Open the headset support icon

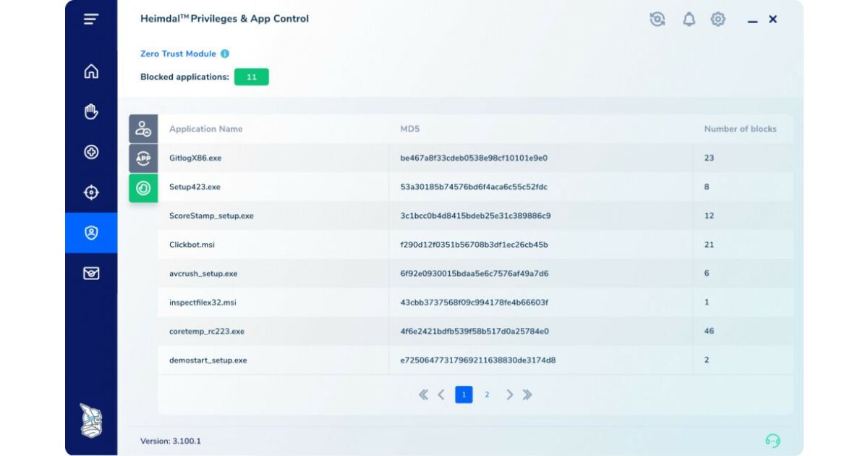tap(773, 441)
